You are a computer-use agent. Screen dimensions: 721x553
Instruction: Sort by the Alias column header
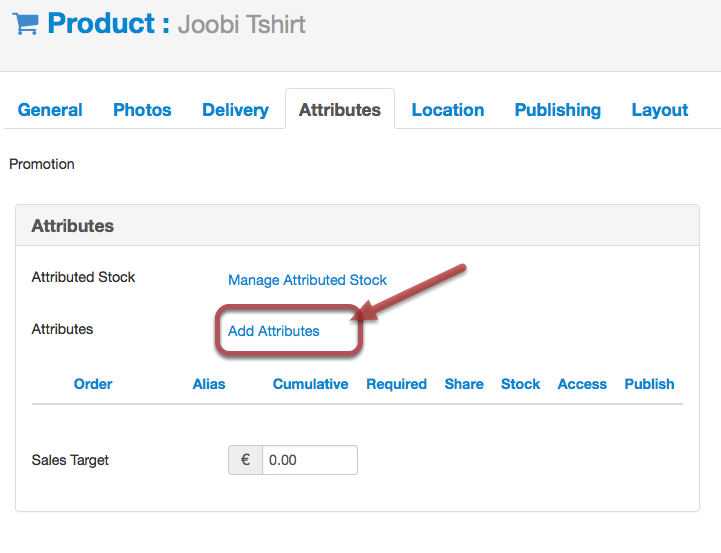click(209, 384)
